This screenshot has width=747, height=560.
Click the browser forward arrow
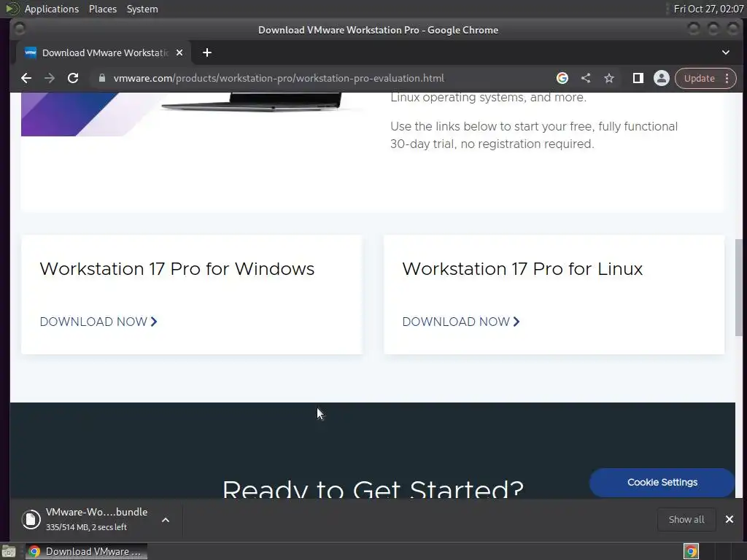click(x=50, y=78)
